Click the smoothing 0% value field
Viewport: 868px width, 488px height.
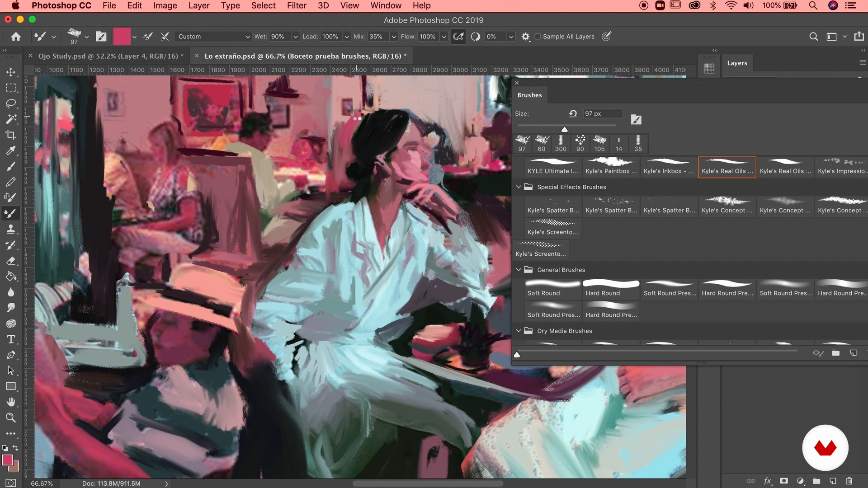pos(495,37)
